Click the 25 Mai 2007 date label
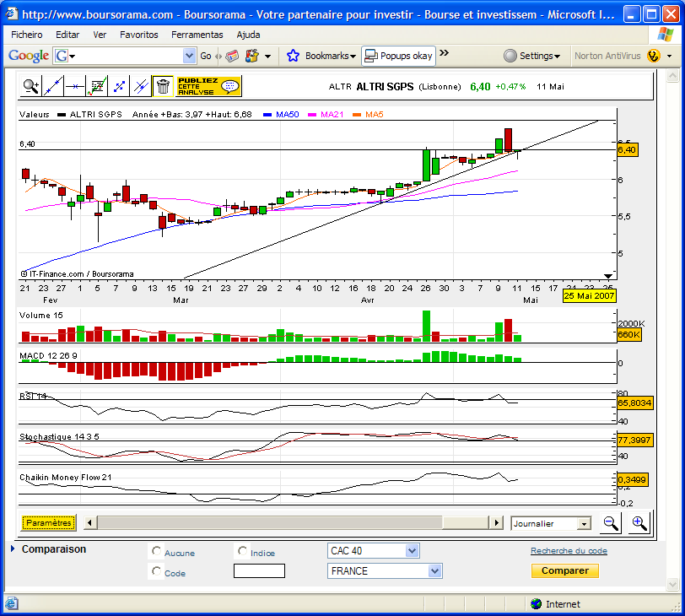Screen dimensions: 685x616 (590, 296)
